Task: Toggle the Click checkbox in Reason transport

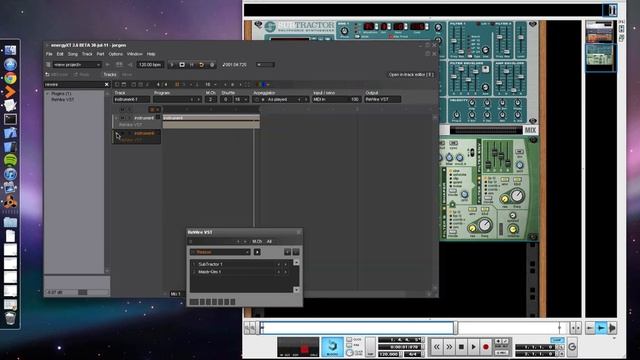Action: pyautogui.click(x=349, y=340)
